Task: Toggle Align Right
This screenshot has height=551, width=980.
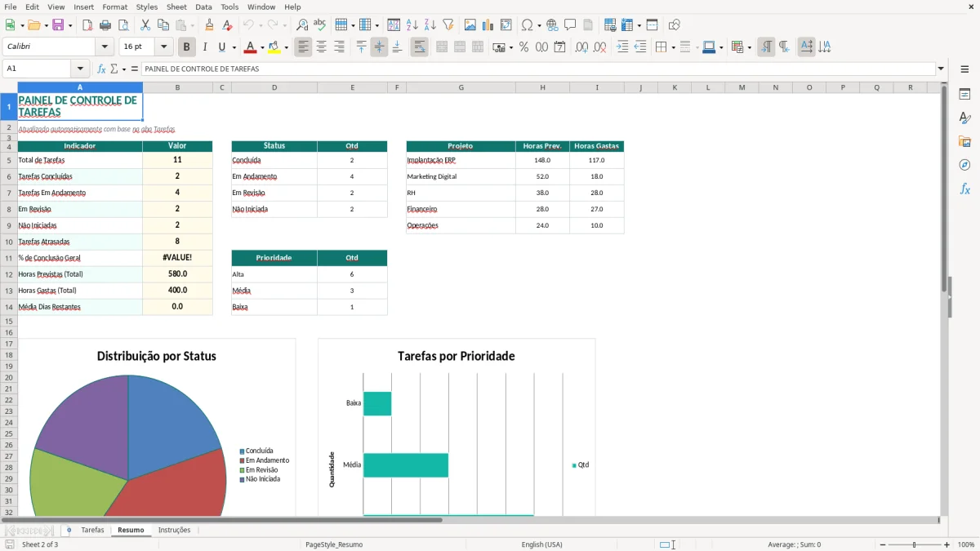Action: coord(339,47)
